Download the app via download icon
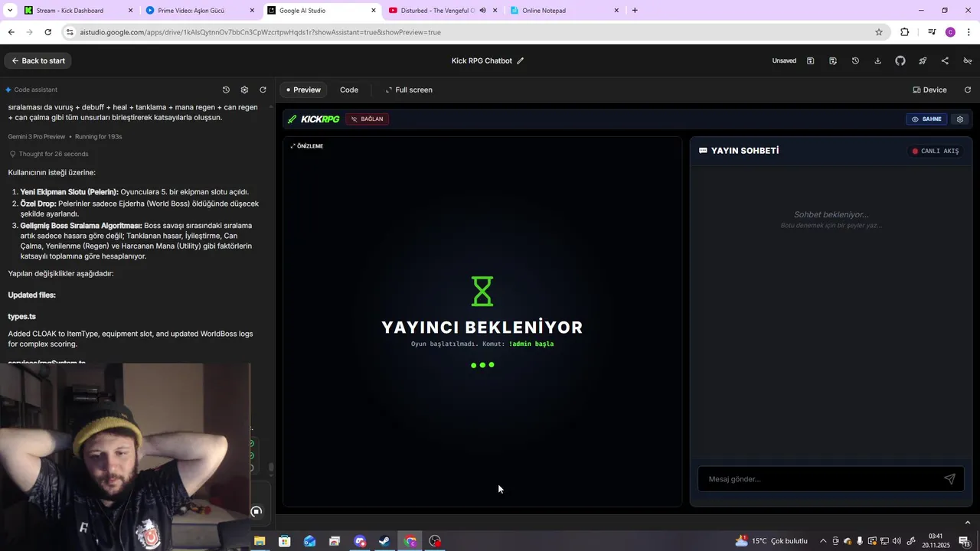Image resolution: width=980 pixels, height=551 pixels. [877, 60]
